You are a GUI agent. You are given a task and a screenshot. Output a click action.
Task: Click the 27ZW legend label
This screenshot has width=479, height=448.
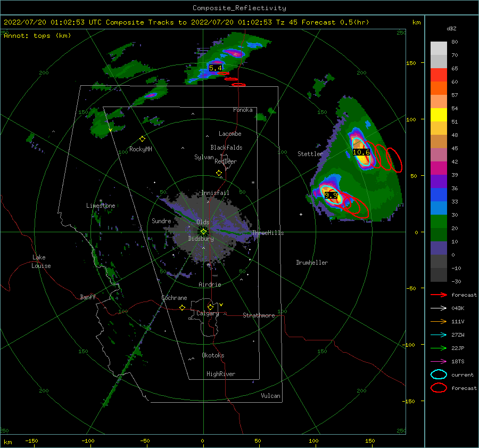tap(458, 335)
